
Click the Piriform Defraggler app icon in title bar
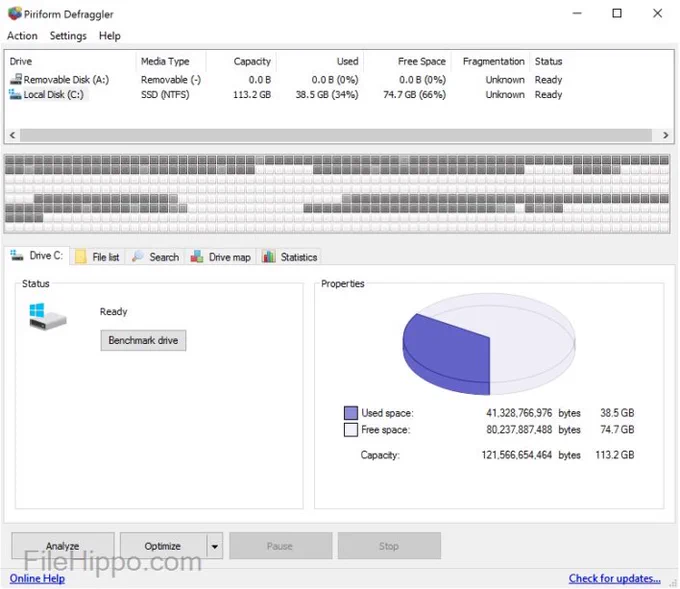[x=14, y=13]
